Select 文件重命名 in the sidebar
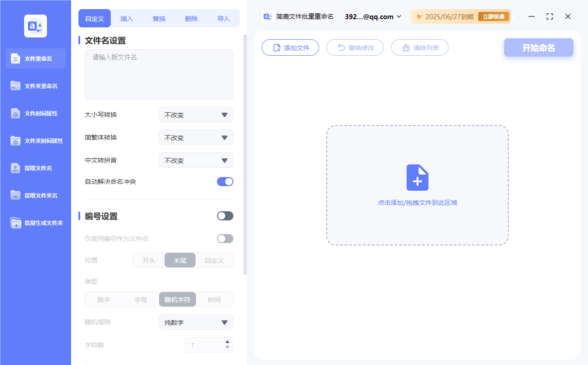Image resolution: width=588 pixels, height=365 pixels. 35,58
